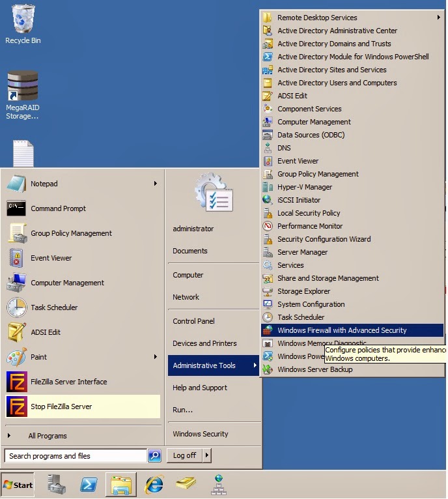Open Active Directory Module for Windows PowerShell
Viewport: 448px width, 499px height.
[x=353, y=57]
